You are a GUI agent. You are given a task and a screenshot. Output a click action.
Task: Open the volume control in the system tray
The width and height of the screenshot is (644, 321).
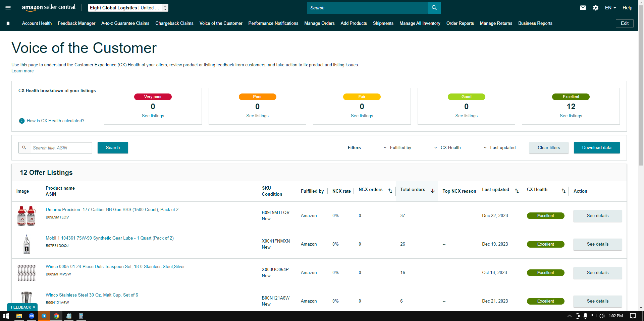(602, 316)
